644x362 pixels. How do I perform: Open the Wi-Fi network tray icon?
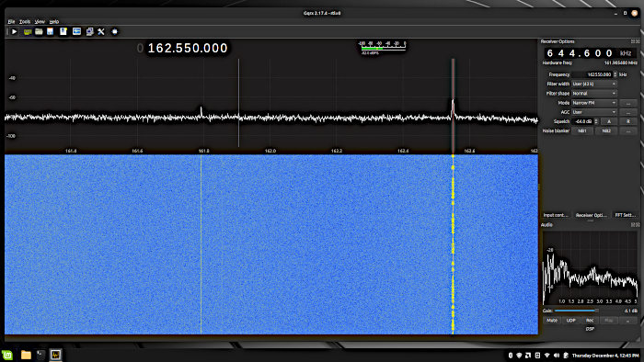pos(547,356)
